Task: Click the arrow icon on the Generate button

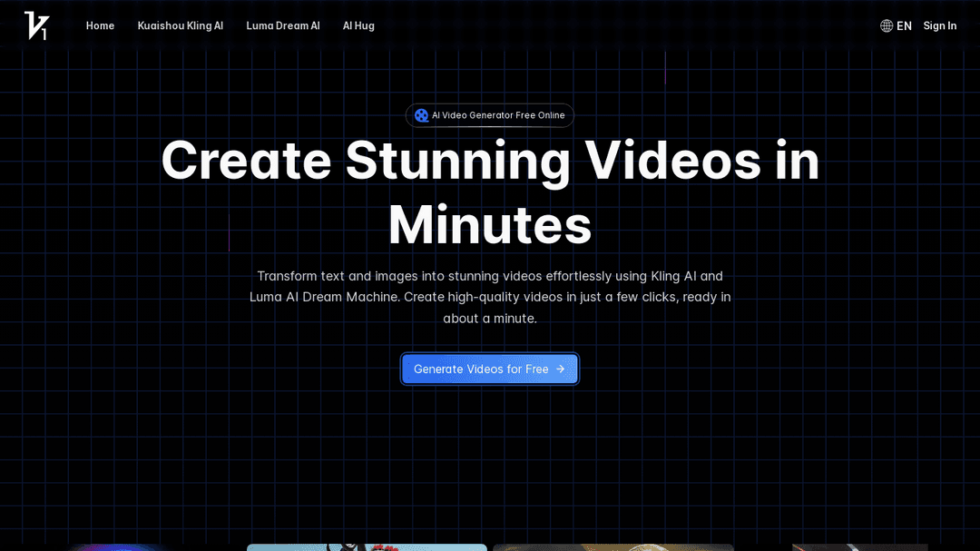Action: coord(560,369)
